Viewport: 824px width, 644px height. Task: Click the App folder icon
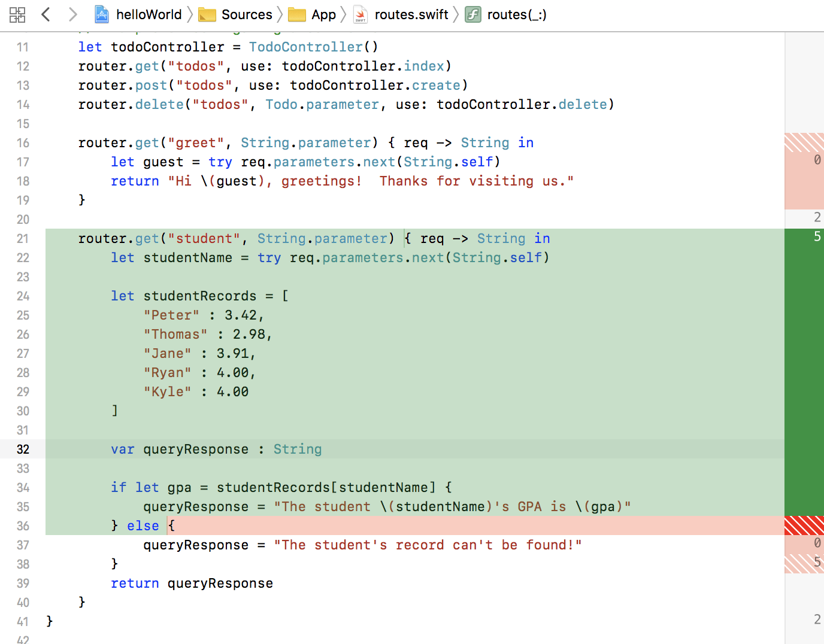pos(297,15)
